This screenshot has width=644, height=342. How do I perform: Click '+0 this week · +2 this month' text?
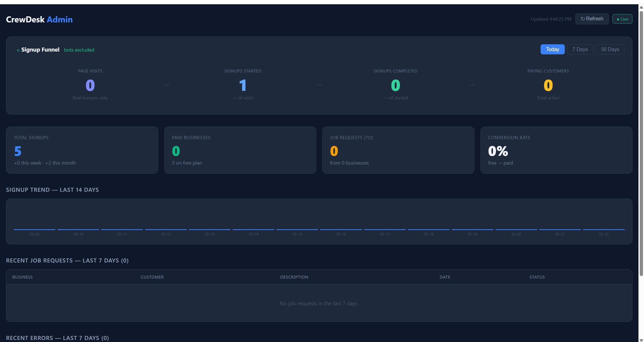(x=45, y=163)
